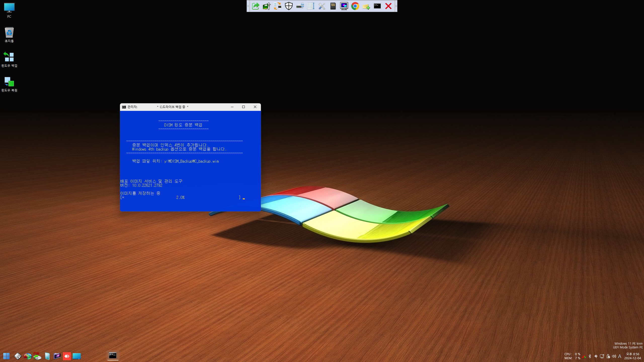Maximize the backup console window
This screenshot has height=362, width=644.
(x=244, y=107)
